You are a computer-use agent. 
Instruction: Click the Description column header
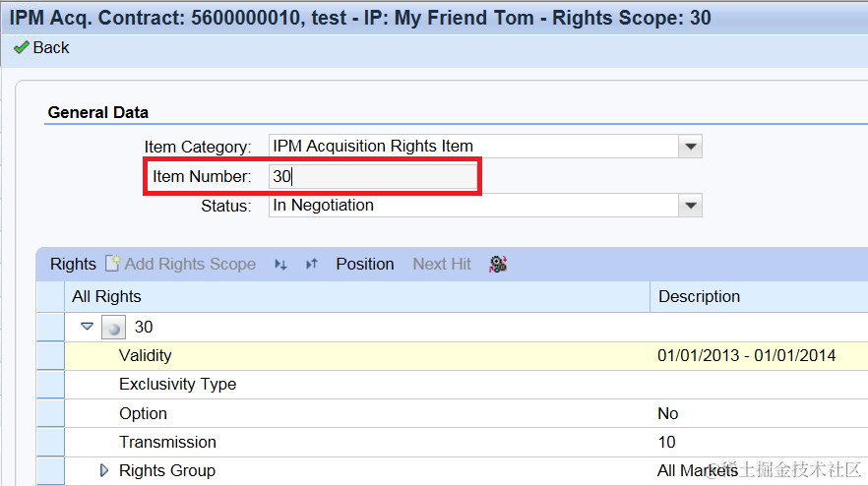point(759,297)
